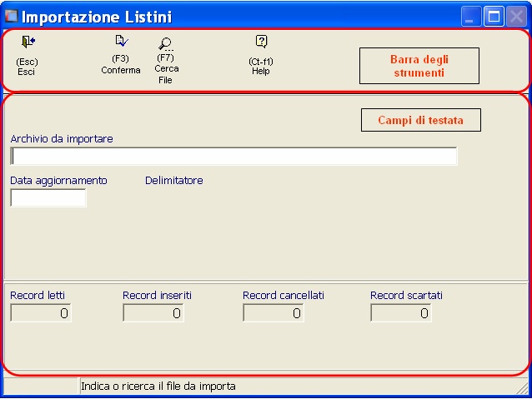Image resolution: width=532 pixels, height=399 pixels.
Task: Click the 'Record letti' label
Action: (38, 295)
